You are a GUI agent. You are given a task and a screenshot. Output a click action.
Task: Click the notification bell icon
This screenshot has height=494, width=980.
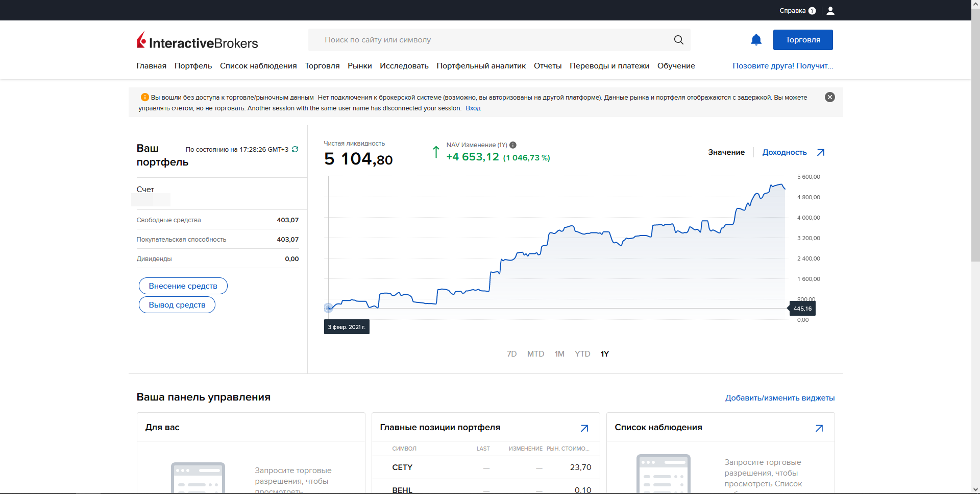[x=756, y=40]
